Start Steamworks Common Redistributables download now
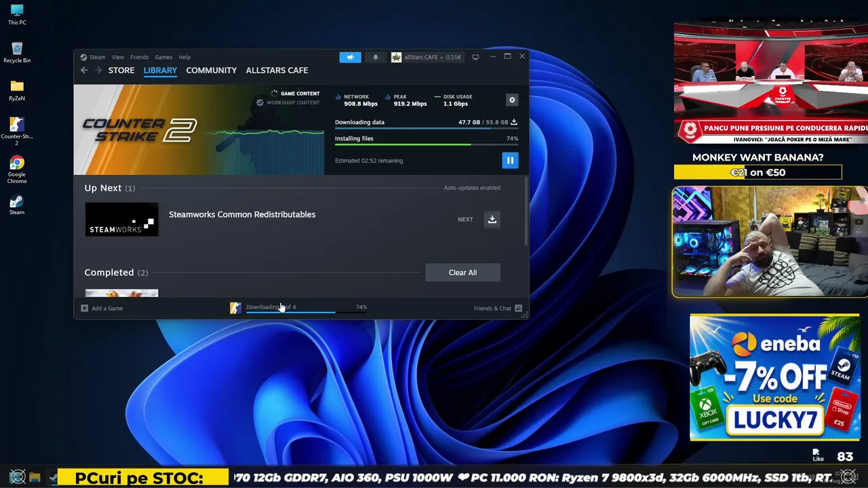The image size is (868, 488). [x=492, y=219]
